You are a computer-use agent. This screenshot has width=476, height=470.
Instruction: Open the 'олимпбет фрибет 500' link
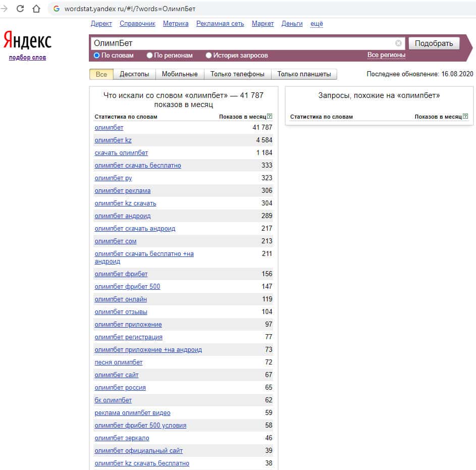point(128,287)
